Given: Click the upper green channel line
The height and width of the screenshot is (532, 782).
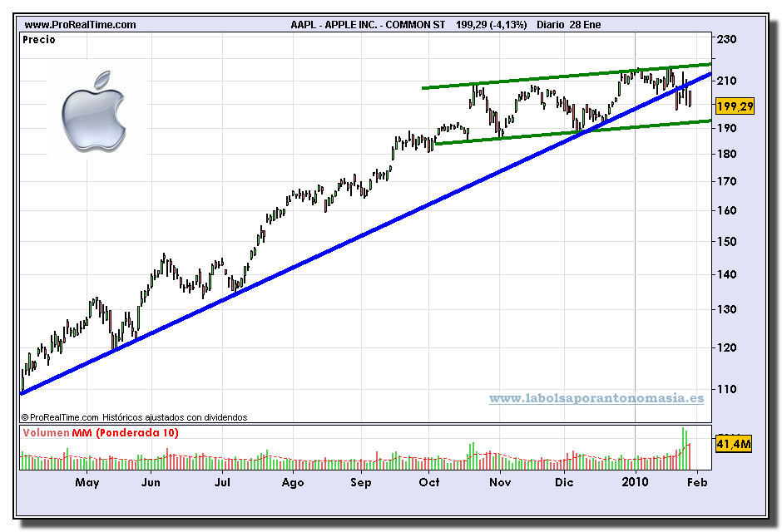Looking at the screenshot, I should (x=566, y=76).
